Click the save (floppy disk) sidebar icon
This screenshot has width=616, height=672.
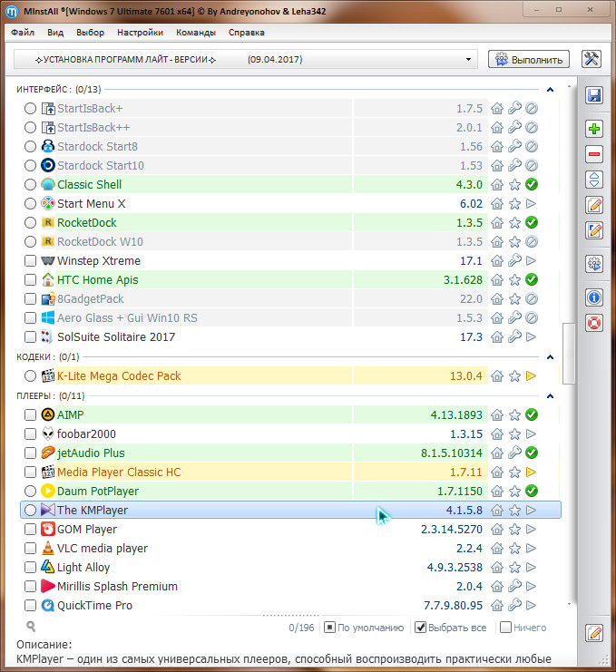coord(594,95)
